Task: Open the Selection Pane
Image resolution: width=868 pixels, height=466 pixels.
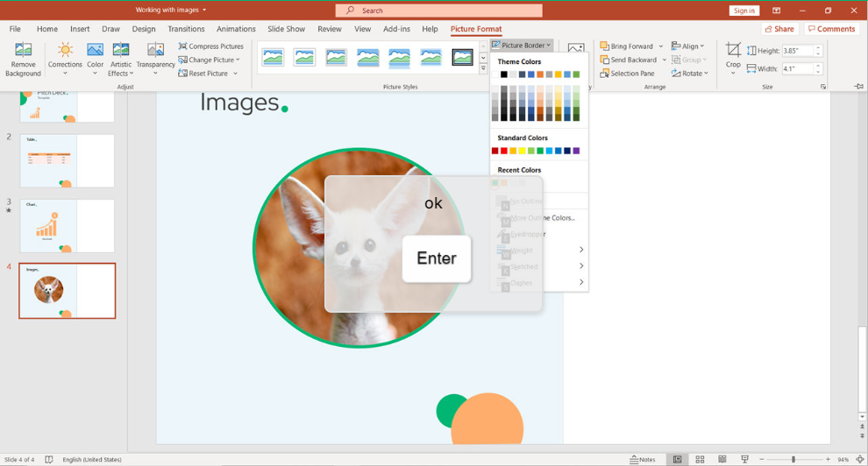Action: tap(627, 73)
